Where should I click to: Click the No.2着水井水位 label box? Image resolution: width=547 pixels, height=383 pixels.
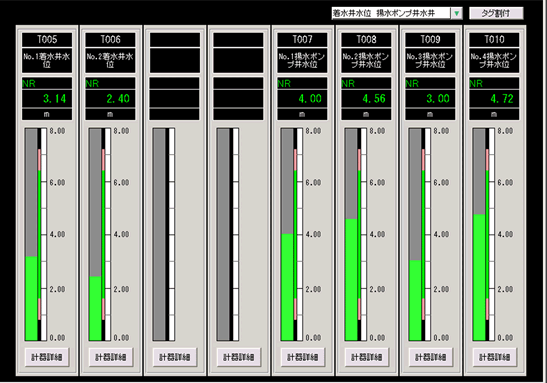point(111,60)
